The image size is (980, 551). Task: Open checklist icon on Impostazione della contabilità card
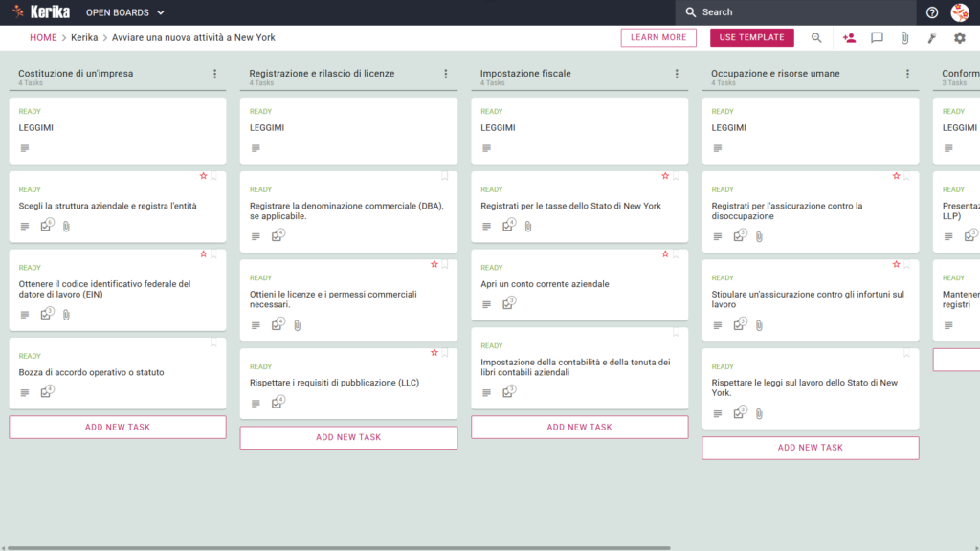(509, 391)
